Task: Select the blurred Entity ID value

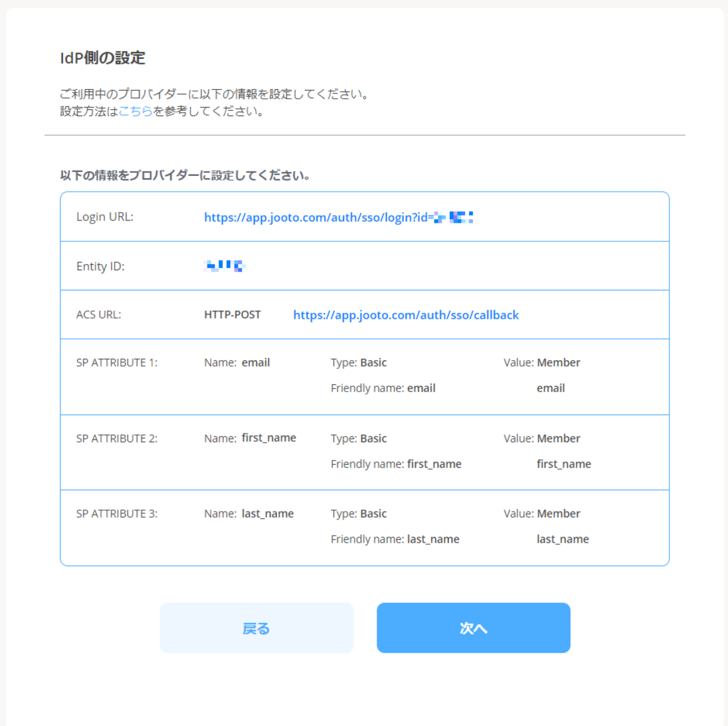Action: click(x=225, y=266)
